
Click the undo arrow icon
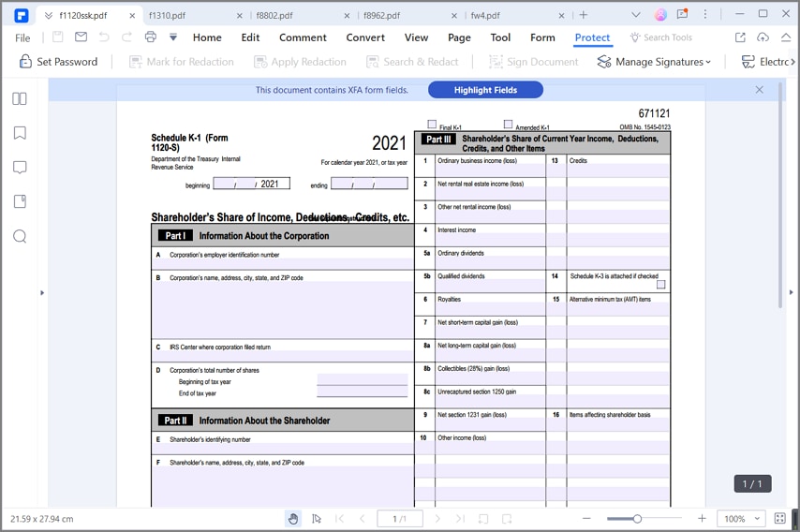pos(104,37)
